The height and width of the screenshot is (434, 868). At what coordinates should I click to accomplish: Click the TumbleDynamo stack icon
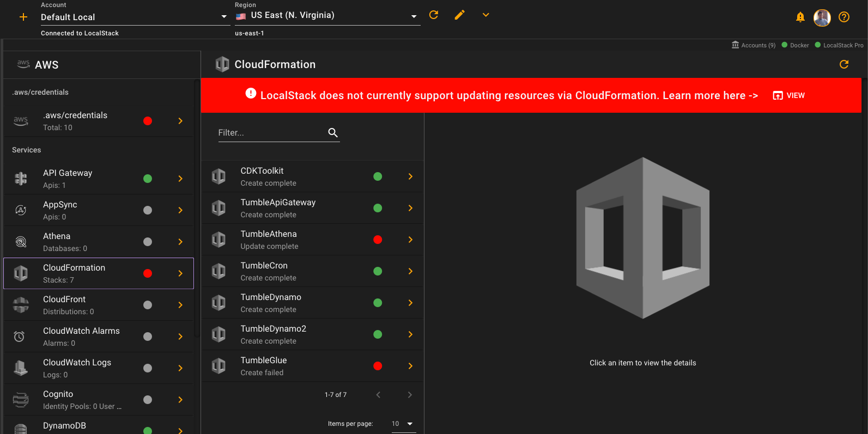[x=218, y=303]
